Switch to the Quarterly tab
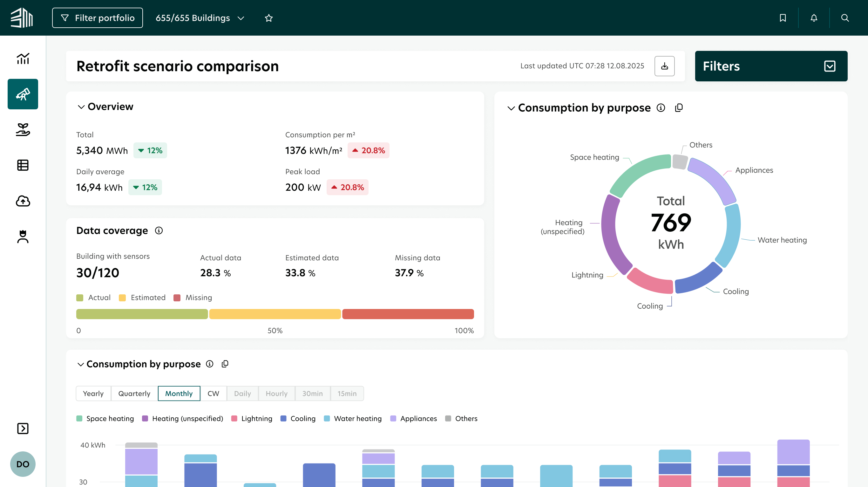Screen dimensions: 868x487 (x=134, y=394)
